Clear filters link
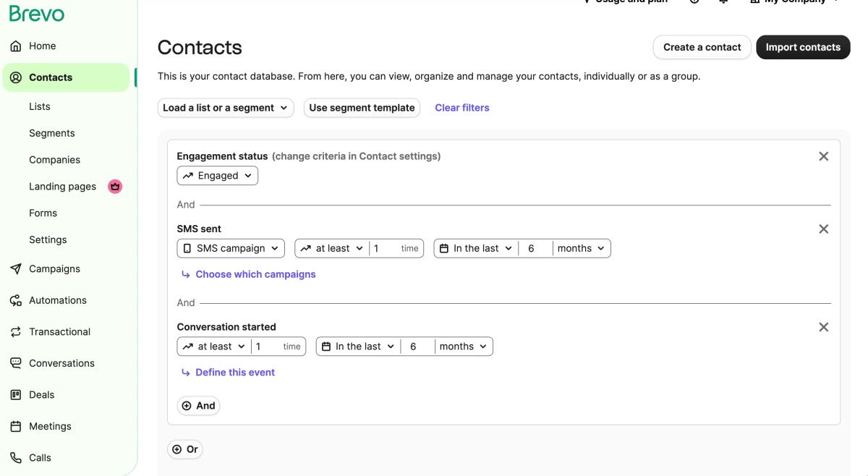Viewport: 868px width, 476px height. 462,108
